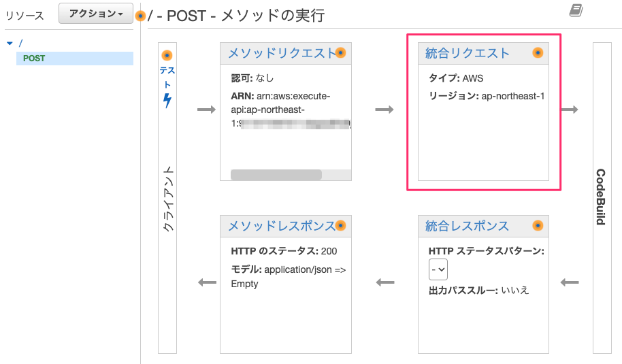Click the テスト link in client column
Screen dimensions: 622x364
click(x=167, y=76)
